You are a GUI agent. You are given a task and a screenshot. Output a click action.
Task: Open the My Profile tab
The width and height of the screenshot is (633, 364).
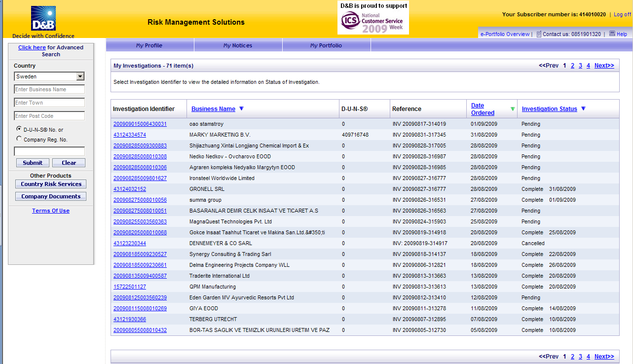[149, 45]
